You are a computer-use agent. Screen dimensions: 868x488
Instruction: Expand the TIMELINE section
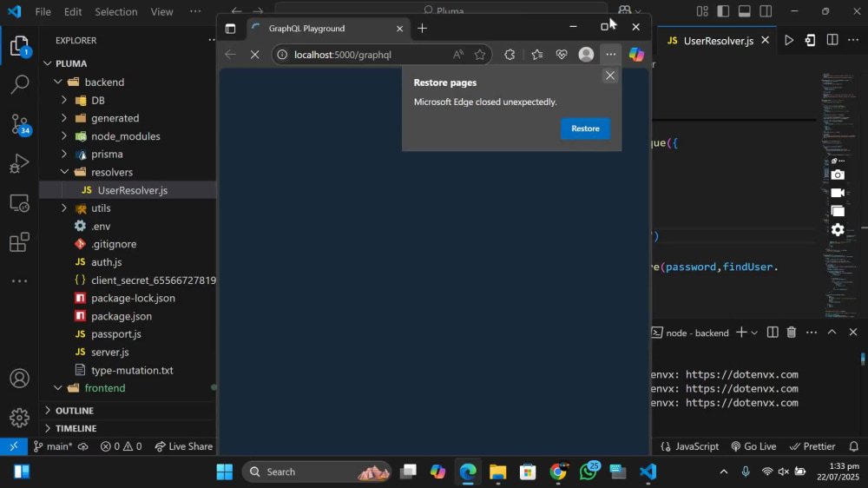(48, 429)
